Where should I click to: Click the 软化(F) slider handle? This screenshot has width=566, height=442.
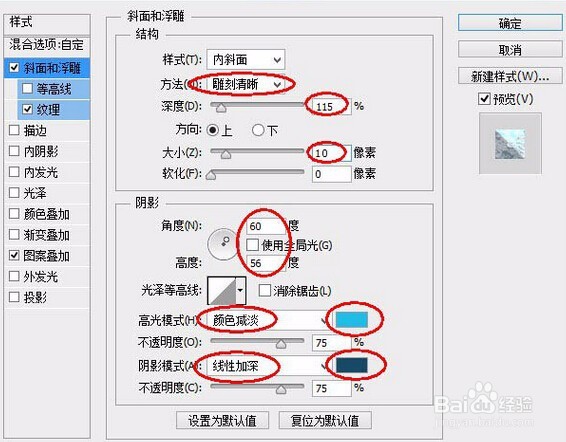coord(211,176)
